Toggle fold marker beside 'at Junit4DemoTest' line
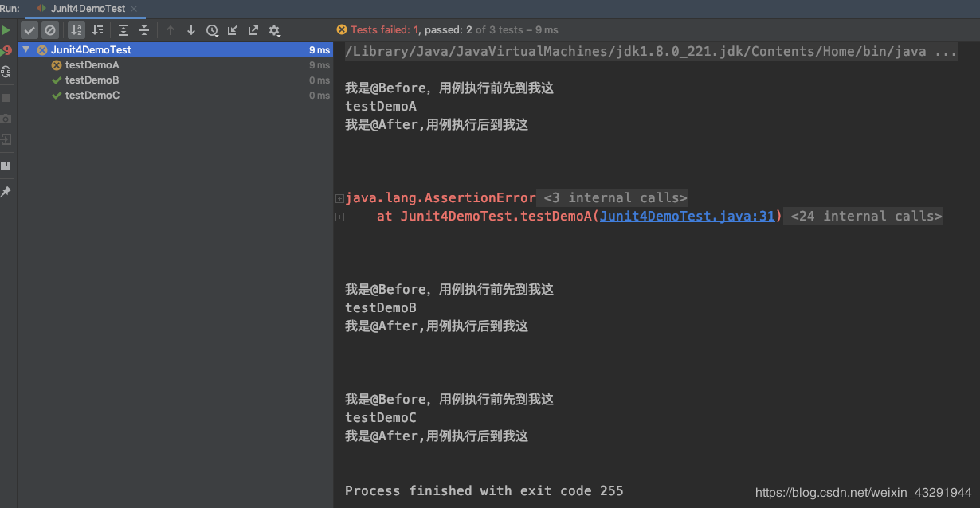Viewport: 980px width, 508px height. pos(339,217)
